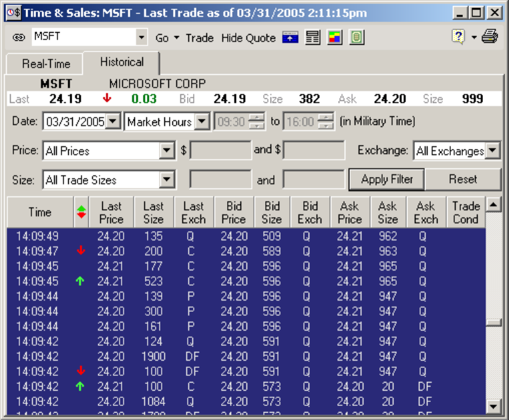Click the bid size 589 cell

pyautogui.click(x=272, y=251)
